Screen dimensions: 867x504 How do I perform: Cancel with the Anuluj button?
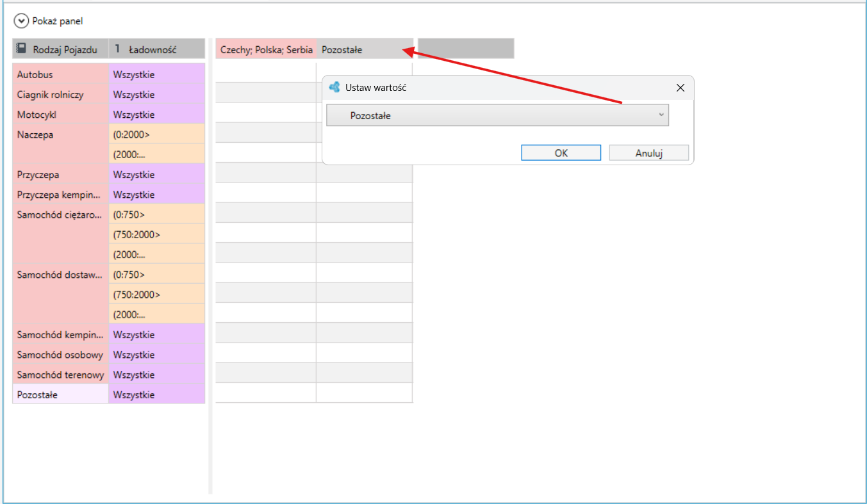(648, 153)
